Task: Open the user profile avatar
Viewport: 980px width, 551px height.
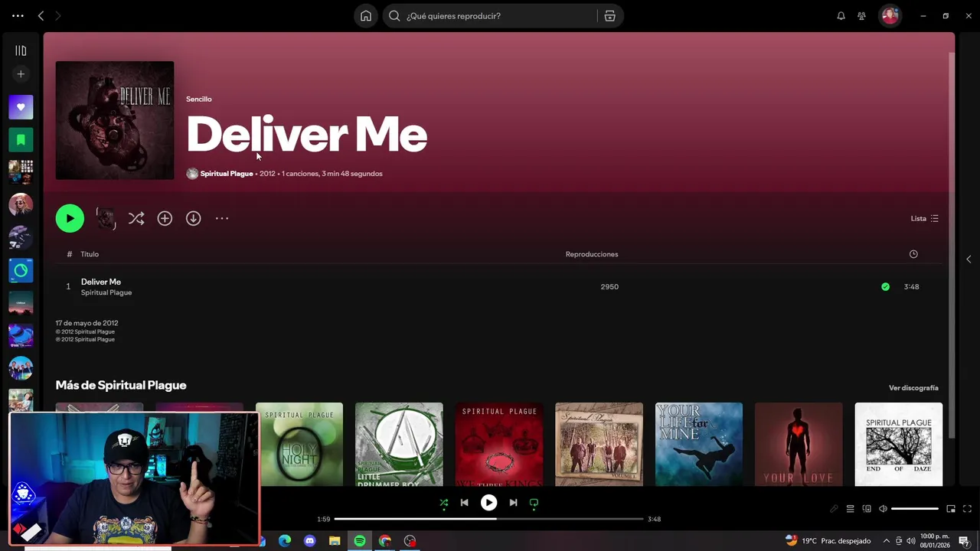Action: [890, 16]
